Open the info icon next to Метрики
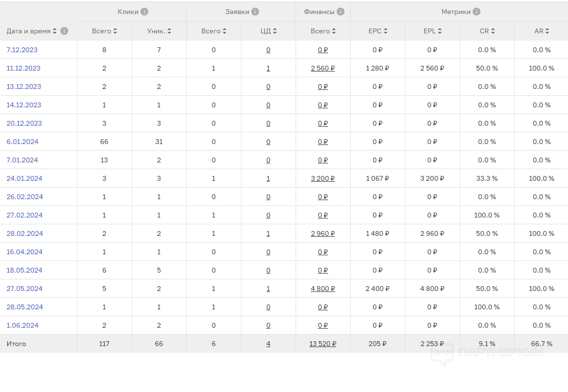 [x=477, y=12]
